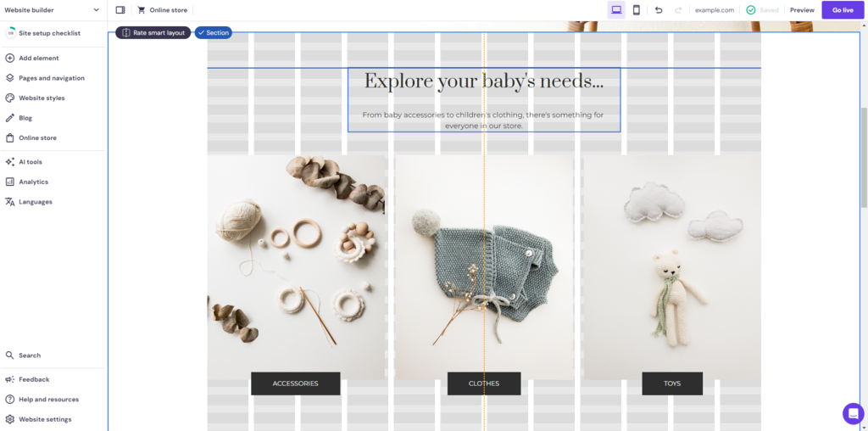Click the Go live button
The height and width of the screenshot is (431, 868).
[843, 10]
